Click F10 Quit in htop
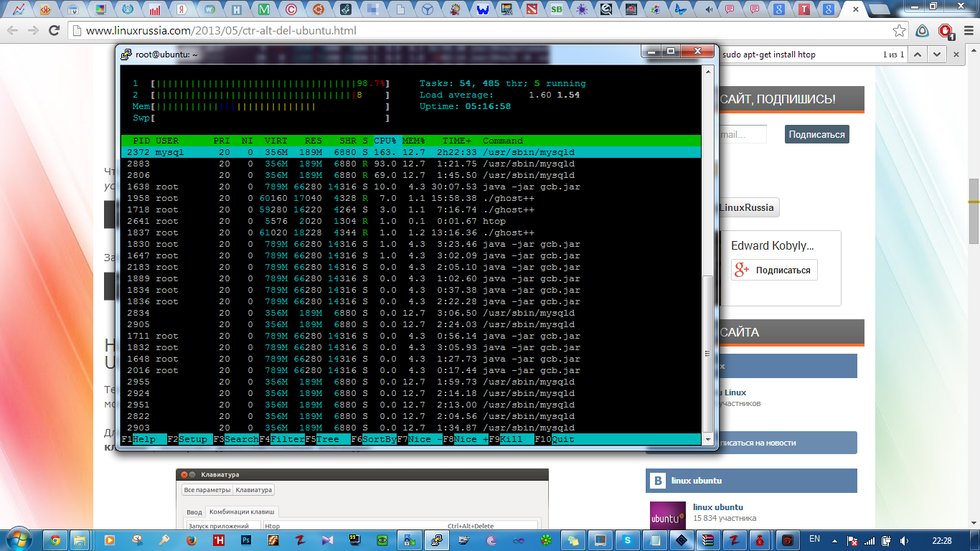The image size is (980, 551). (555, 439)
